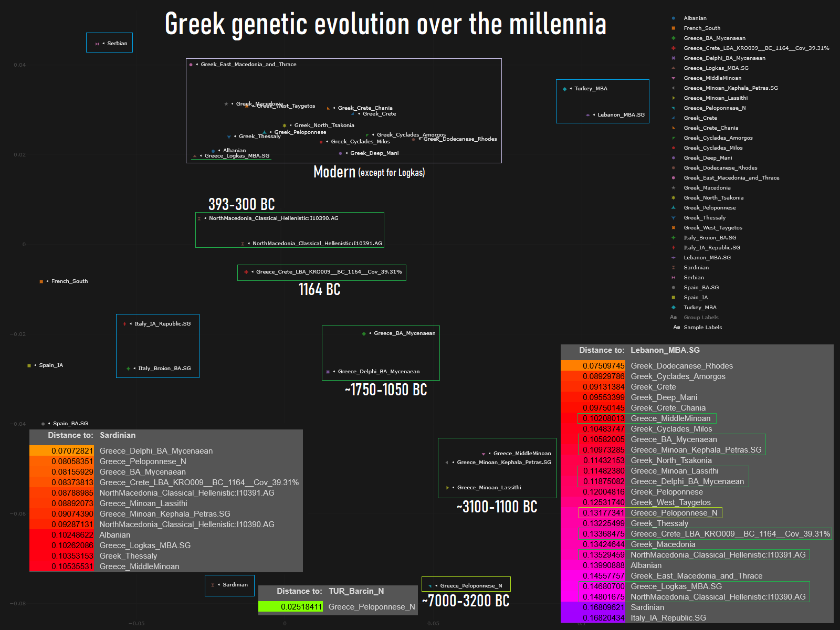
Task: Click the Greece_MiddleMinoan point in the plot
Action: (484, 454)
